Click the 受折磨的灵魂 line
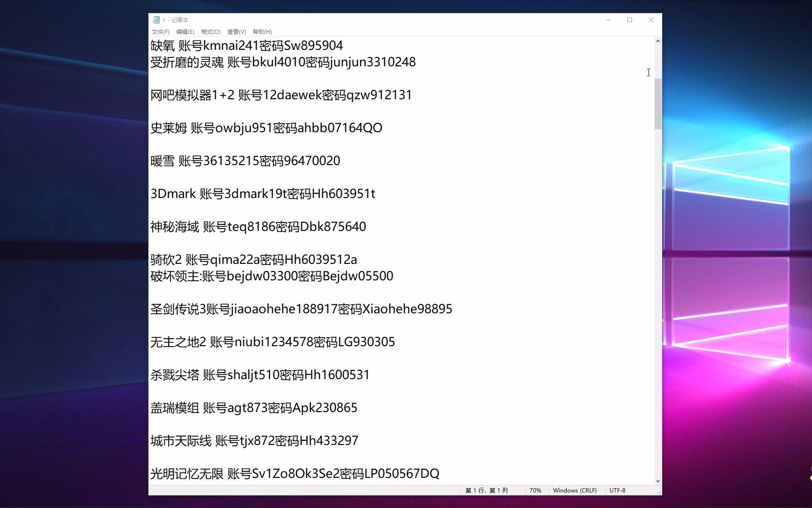 click(283, 62)
